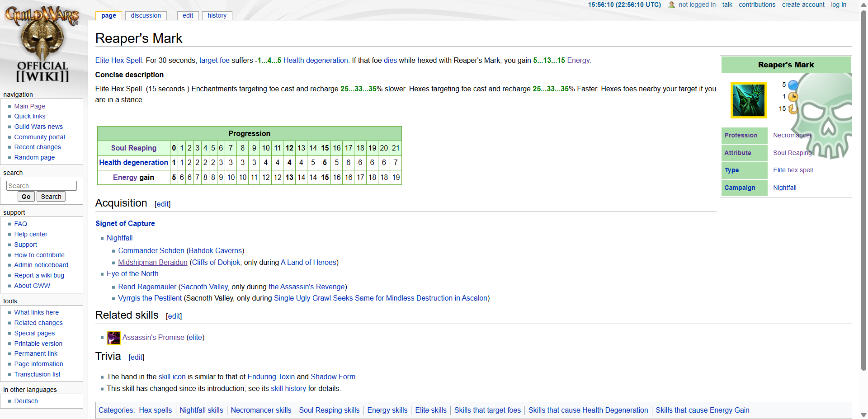Click the vertical page scrollbar
This screenshot has width=868, height=419.
point(863,190)
